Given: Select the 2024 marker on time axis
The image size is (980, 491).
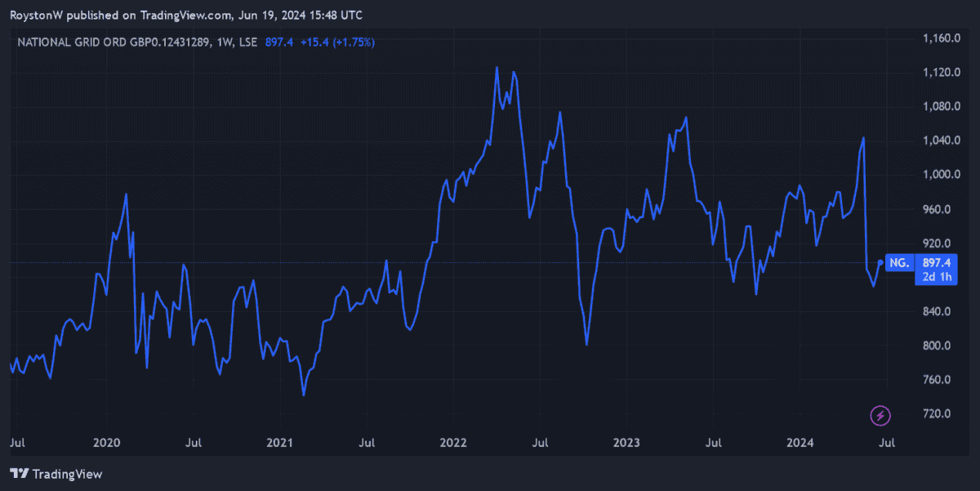Looking at the screenshot, I should pos(800,443).
